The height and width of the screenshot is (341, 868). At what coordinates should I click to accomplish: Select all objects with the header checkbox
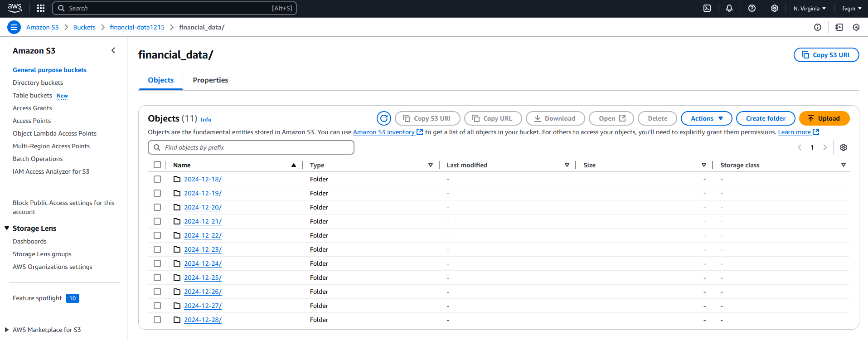click(157, 165)
